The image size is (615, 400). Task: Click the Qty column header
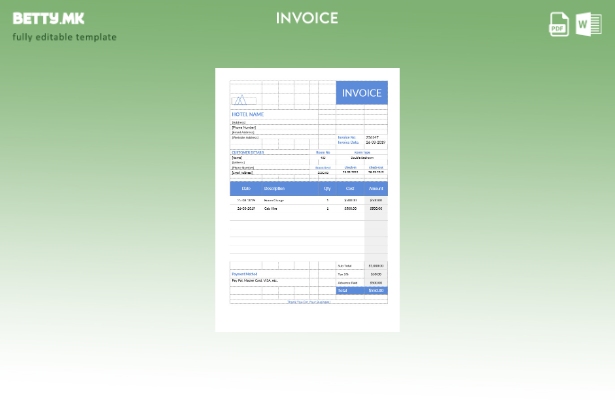click(327, 188)
